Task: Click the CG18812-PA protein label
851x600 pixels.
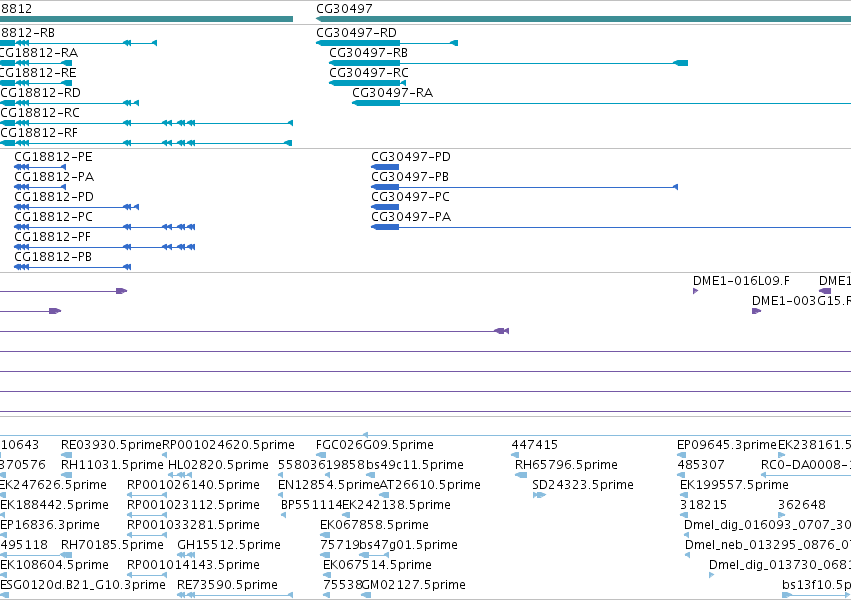Action: coord(54,177)
